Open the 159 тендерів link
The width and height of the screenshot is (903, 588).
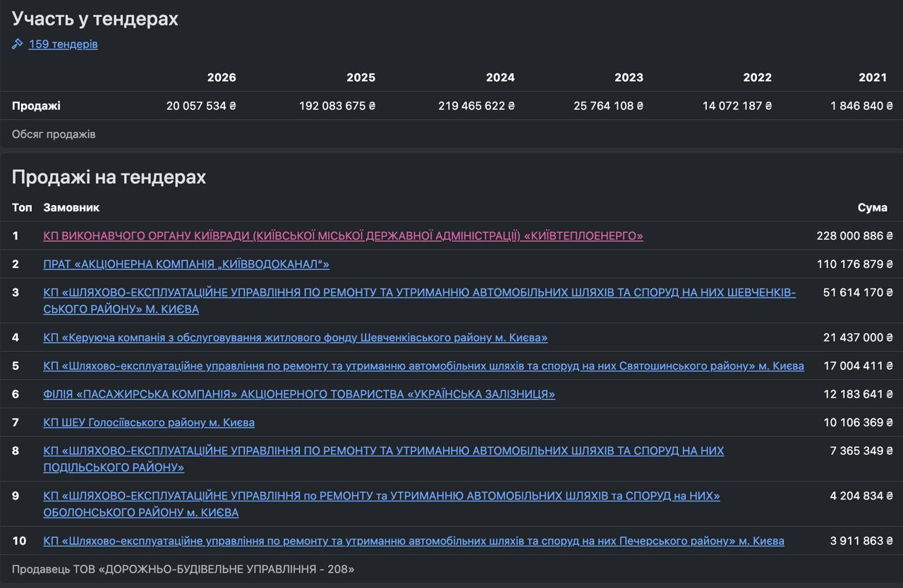[x=63, y=44]
